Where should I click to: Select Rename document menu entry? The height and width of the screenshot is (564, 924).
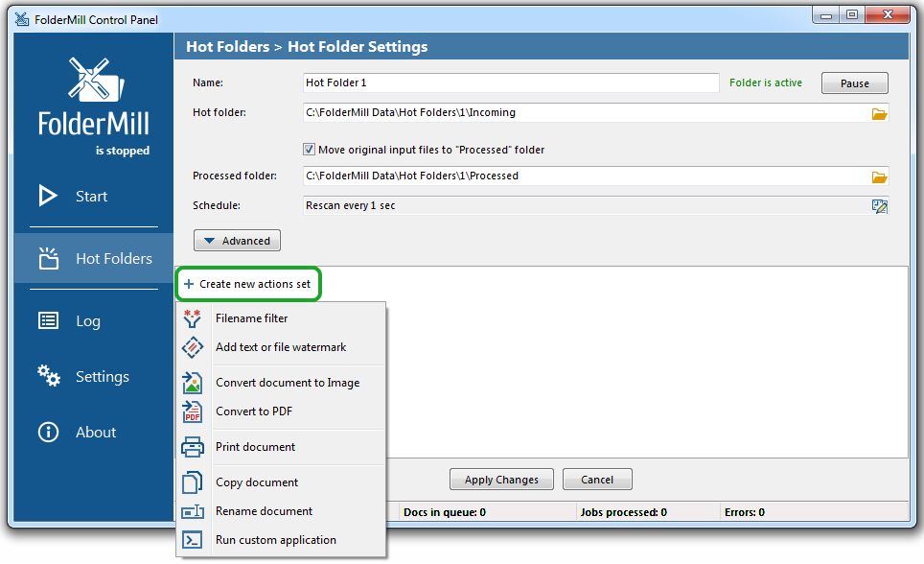click(281, 511)
